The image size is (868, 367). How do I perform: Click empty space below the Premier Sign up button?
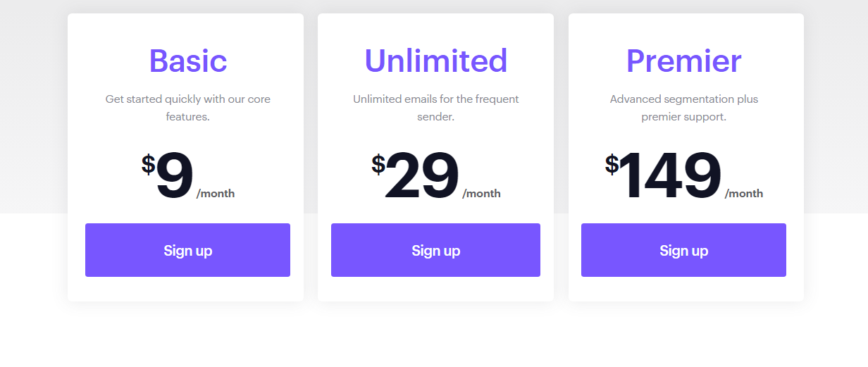pos(683,290)
